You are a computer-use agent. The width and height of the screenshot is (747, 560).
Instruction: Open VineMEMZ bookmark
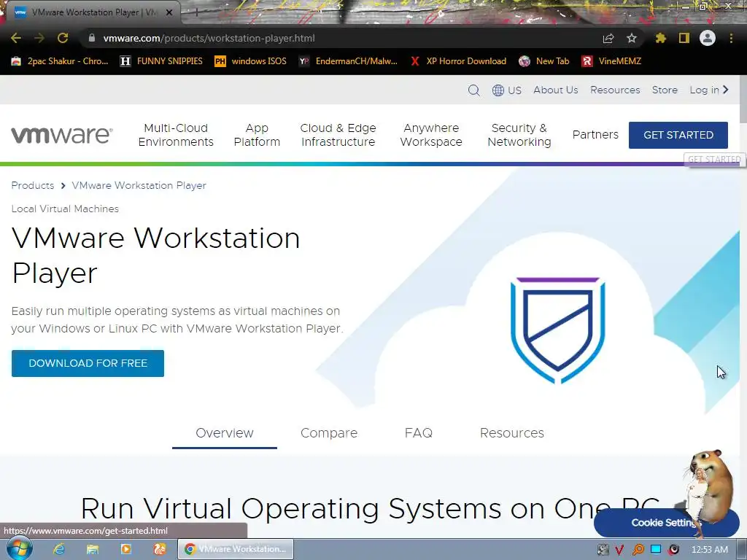pos(612,61)
